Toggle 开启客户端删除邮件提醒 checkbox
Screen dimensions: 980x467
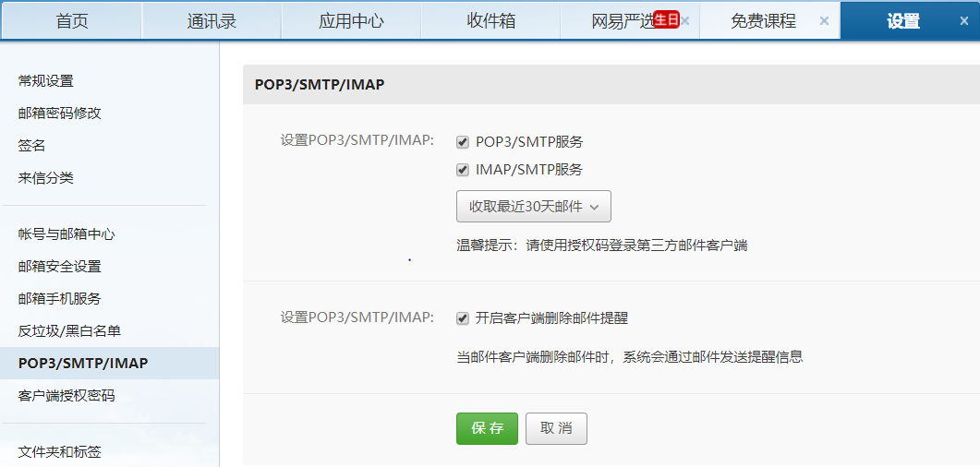(463, 318)
